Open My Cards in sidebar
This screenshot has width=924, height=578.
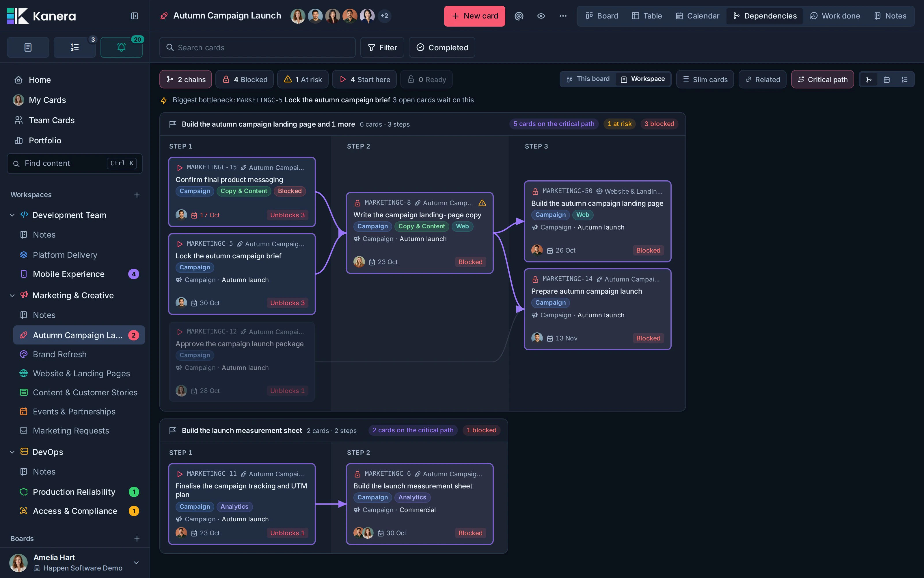coord(75,100)
